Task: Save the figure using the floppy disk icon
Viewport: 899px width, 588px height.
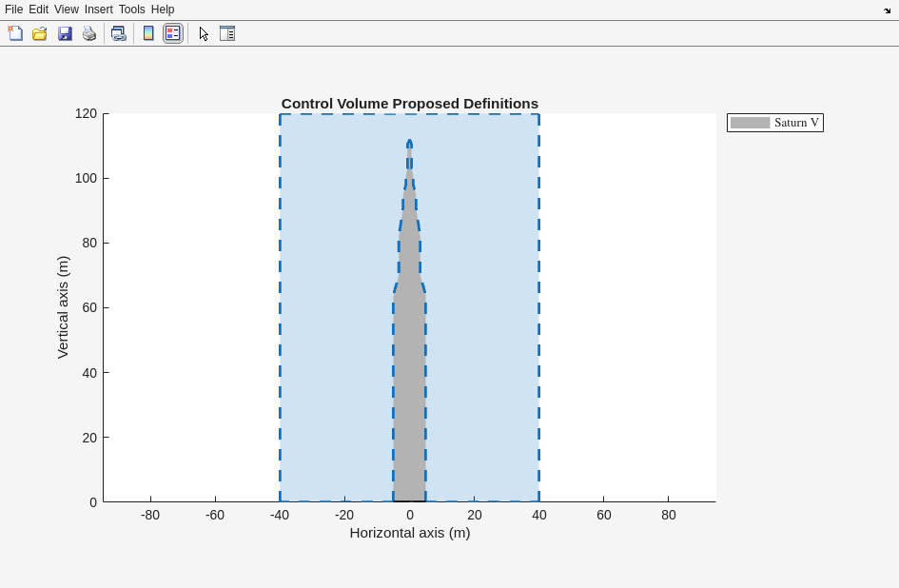Action: (65, 33)
